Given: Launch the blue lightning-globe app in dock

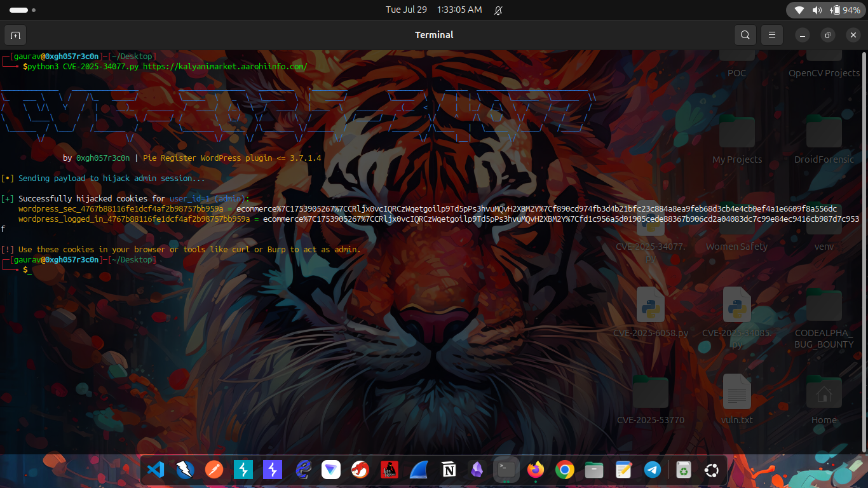Looking at the screenshot, I should tap(185, 470).
